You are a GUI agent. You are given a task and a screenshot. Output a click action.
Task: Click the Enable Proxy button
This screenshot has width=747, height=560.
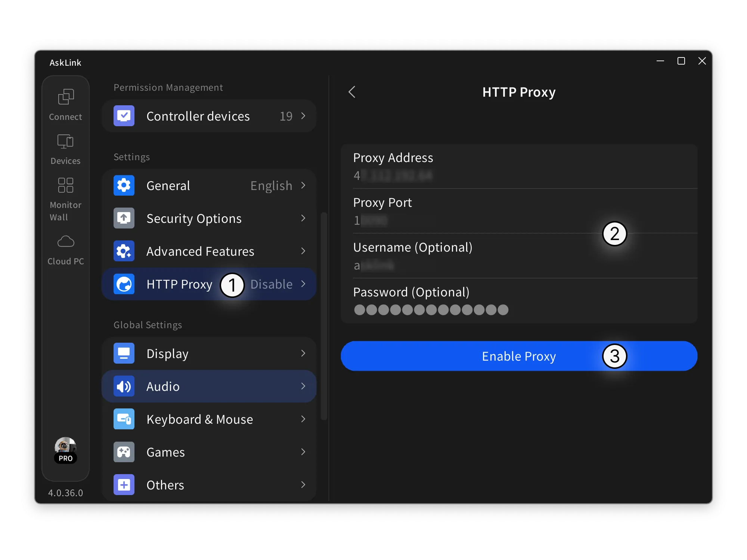pos(519,356)
